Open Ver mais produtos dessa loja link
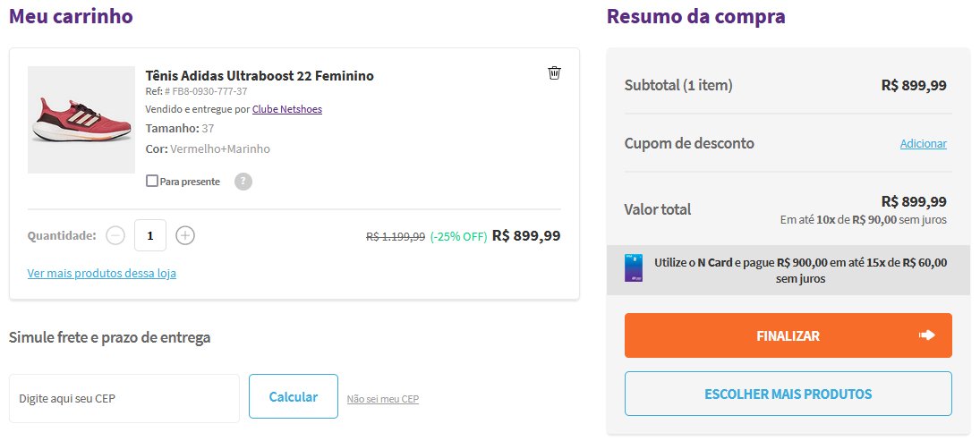Screen dimensions: 980x441 pos(102,274)
